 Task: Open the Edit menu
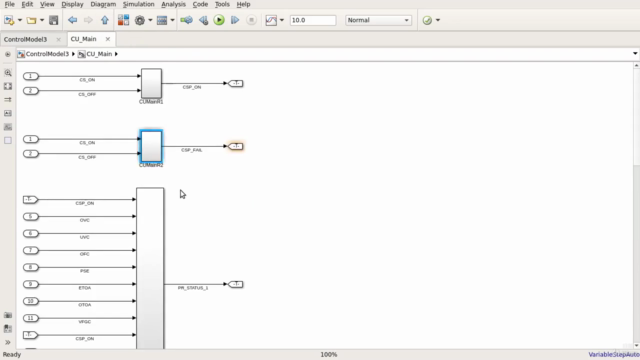tap(27, 4)
